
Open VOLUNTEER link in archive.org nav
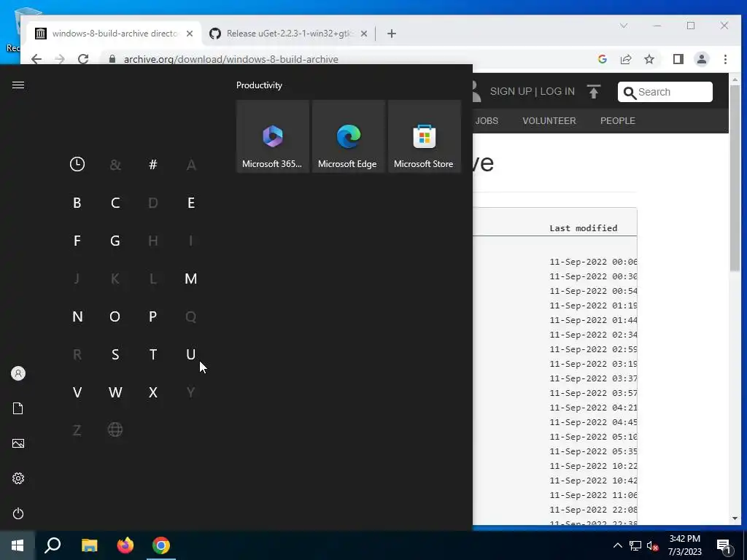click(x=549, y=121)
